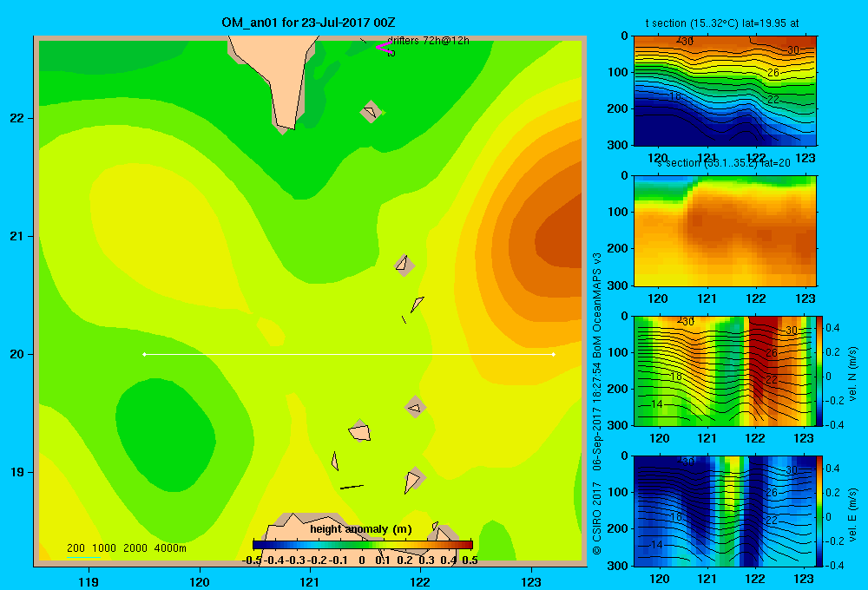This screenshot has width=868, height=590.
Task: Click latitude label "19" on the main map axis
Action: point(17,472)
